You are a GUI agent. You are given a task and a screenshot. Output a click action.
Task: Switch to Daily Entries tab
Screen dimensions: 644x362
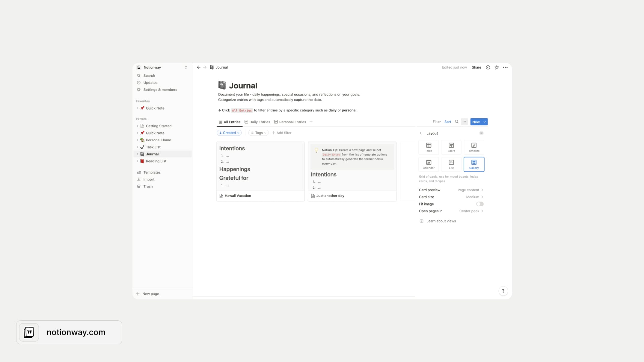coord(257,122)
